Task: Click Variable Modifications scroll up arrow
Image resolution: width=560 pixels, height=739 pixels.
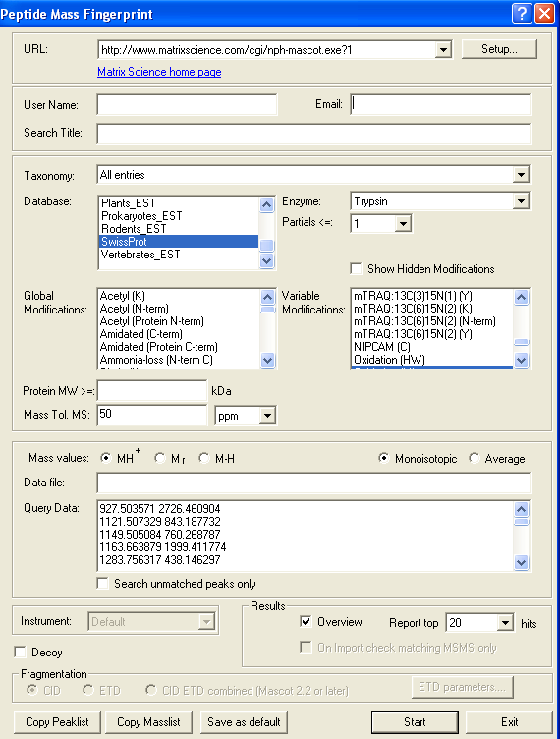Action: (522, 297)
